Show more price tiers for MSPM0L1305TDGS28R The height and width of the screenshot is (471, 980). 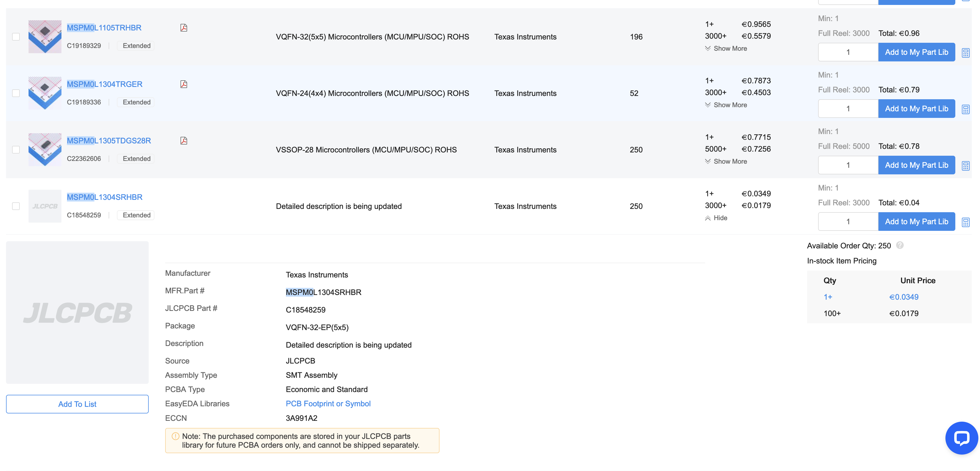pyautogui.click(x=726, y=161)
